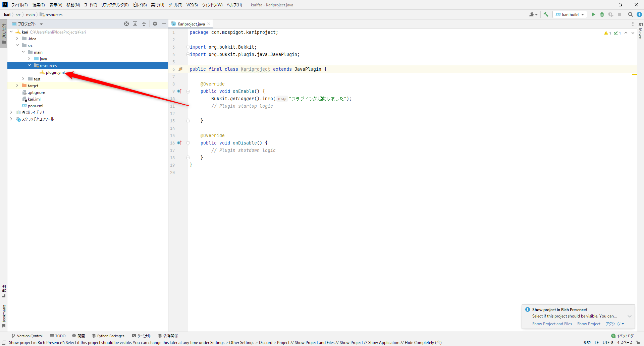Click the Expand All icon in Project panel

135,24
